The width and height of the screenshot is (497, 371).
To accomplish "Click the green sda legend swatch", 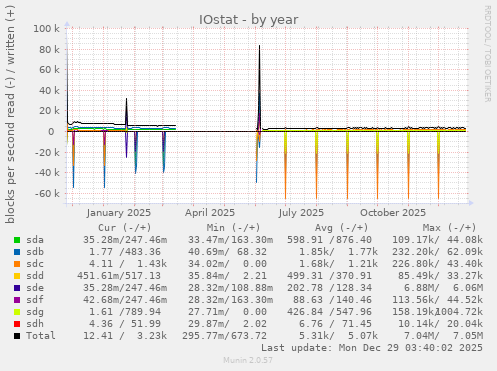I will coord(17,240).
